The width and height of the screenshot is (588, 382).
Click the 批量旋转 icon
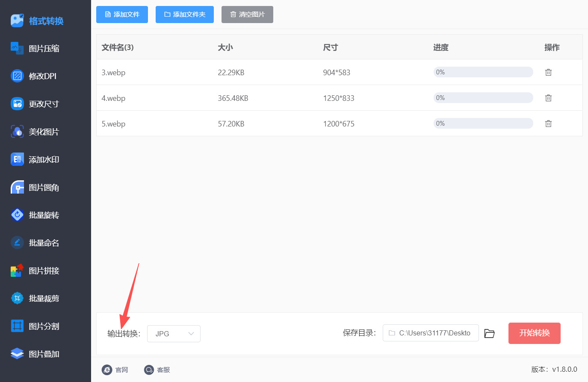17,215
